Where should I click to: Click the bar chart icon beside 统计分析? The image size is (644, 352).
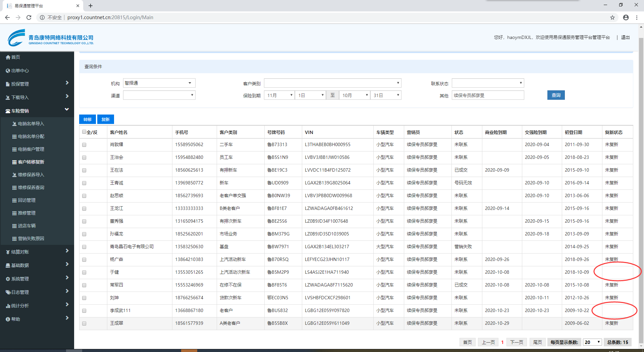coord(8,306)
